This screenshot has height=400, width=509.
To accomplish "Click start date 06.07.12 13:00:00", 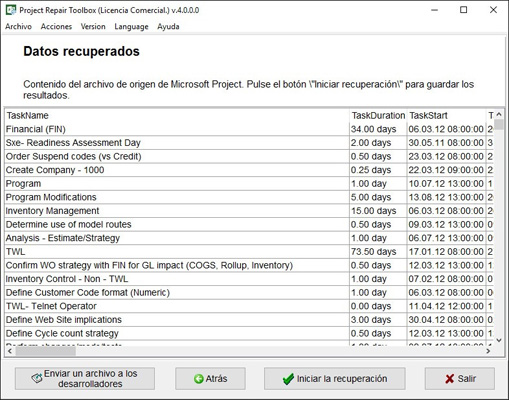I will coord(447,238).
